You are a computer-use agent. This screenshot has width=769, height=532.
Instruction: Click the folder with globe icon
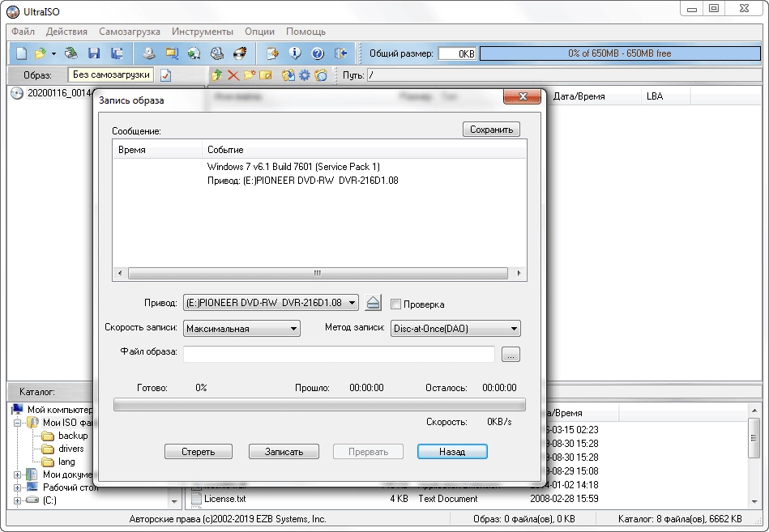click(x=321, y=75)
